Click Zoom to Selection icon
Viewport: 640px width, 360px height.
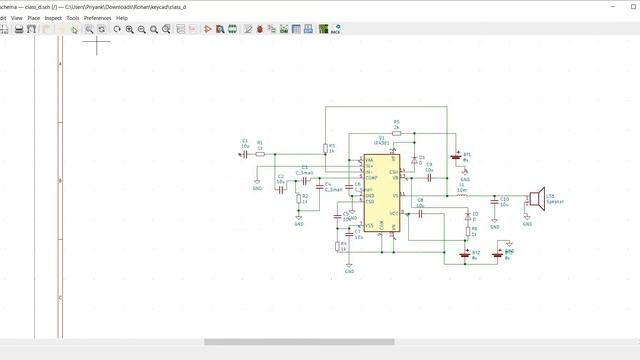tap(166, 29)
